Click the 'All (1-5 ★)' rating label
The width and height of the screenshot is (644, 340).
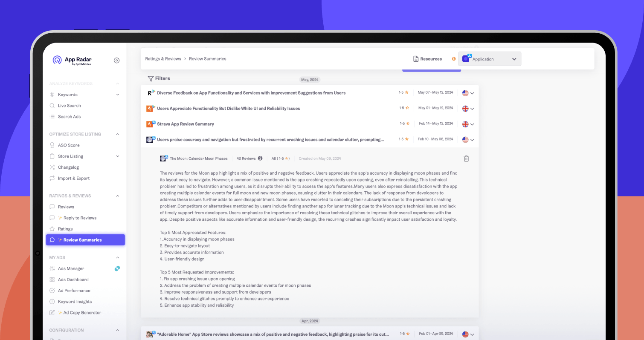coord(281,158)
